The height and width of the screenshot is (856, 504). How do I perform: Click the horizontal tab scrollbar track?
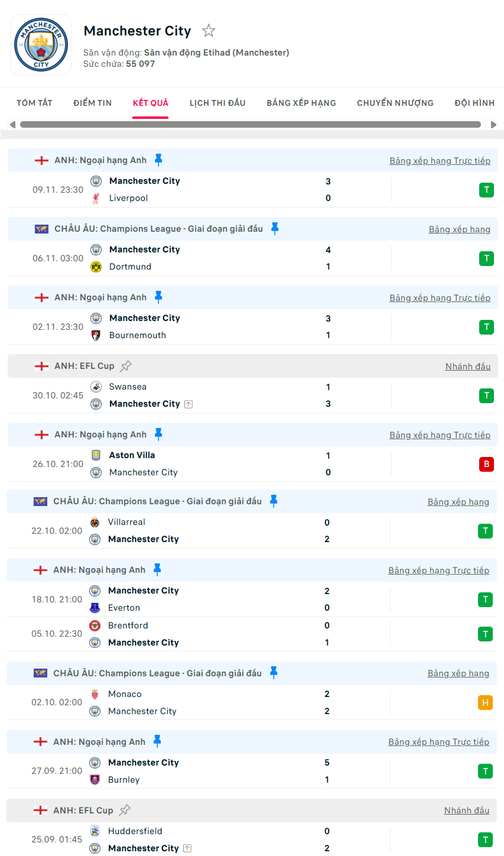coord(251,125)
